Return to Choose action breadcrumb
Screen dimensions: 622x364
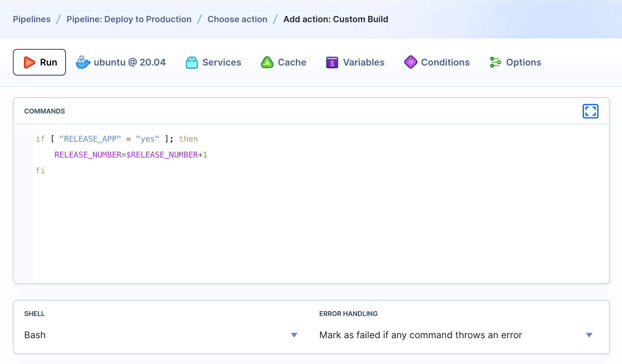tap(237, 19)
